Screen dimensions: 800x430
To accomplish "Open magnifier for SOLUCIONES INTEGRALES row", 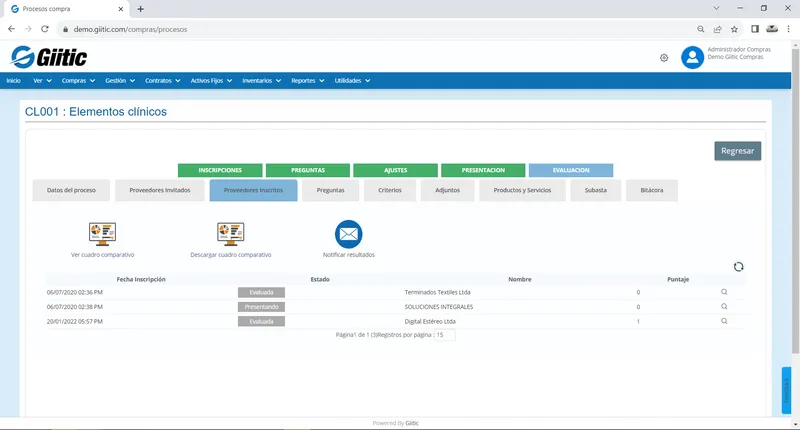I will pyautogui.click(x=724, y=307).
